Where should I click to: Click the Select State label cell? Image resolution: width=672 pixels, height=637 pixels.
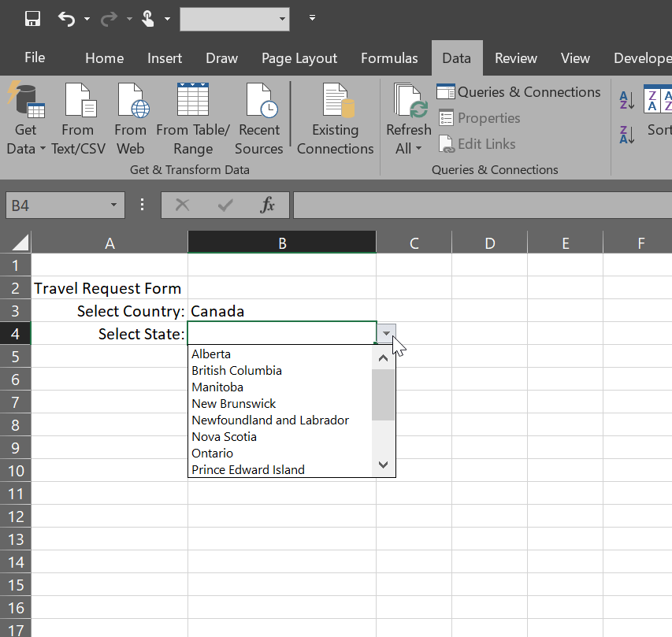click(x=110, y=333)
